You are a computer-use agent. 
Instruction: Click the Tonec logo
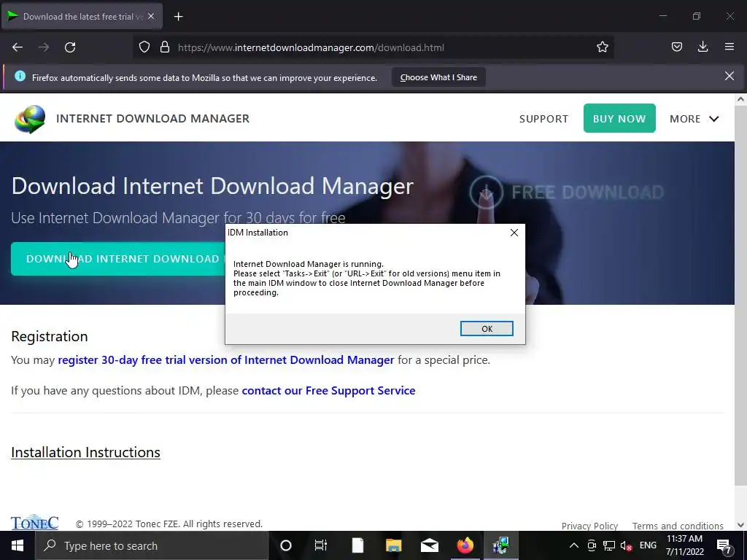coord(35,522)
